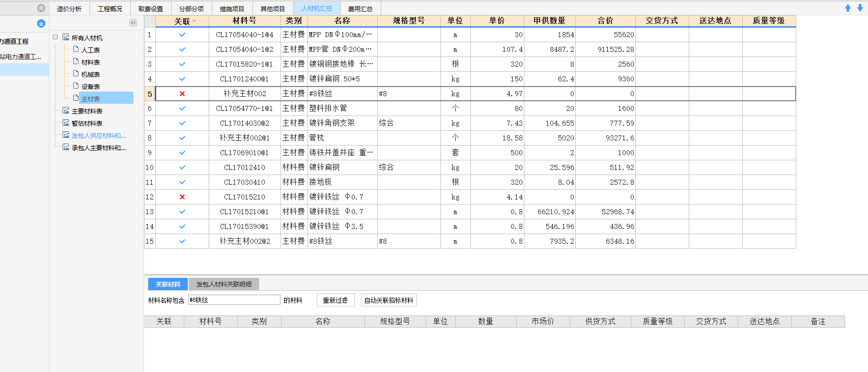Click the 重新过滤 button
Image resolution: width=868 pixels, height=372 pixels.
tap(335, 300)
